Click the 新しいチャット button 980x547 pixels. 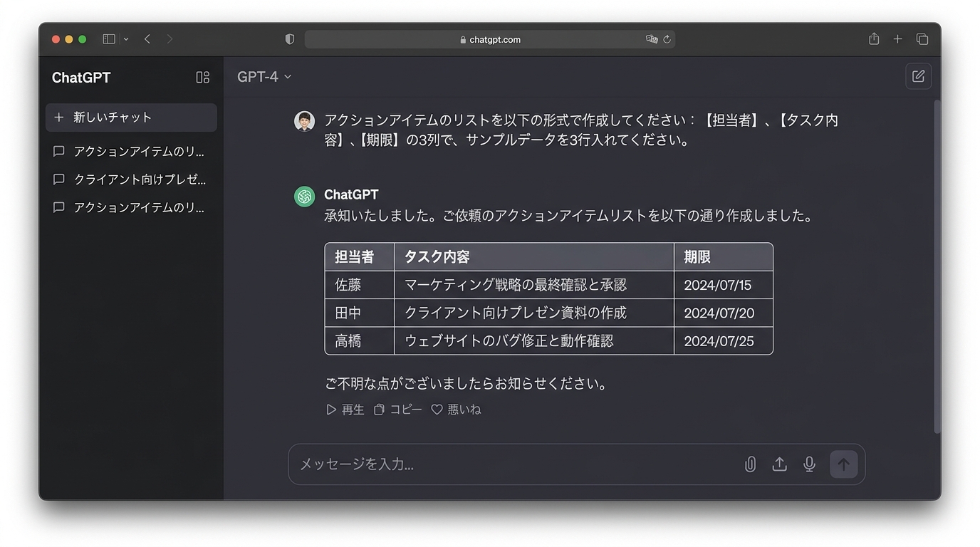[131, 118]
